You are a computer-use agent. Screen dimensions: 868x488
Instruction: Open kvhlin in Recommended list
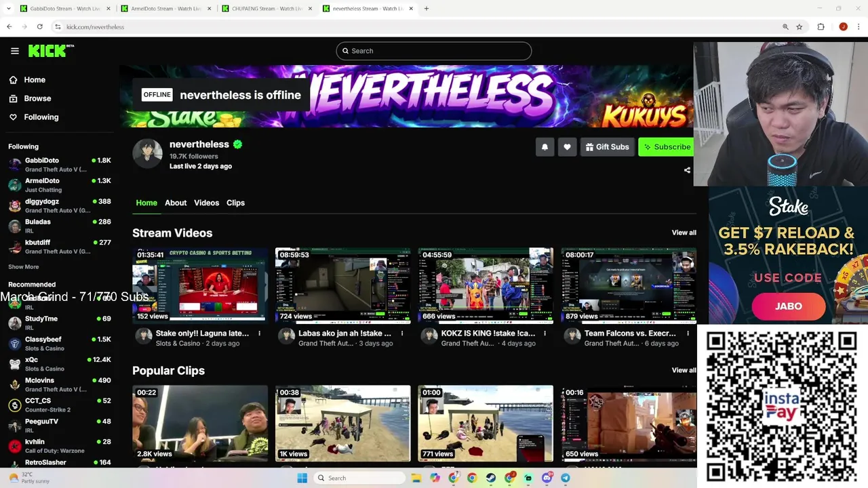pos(60,446)
